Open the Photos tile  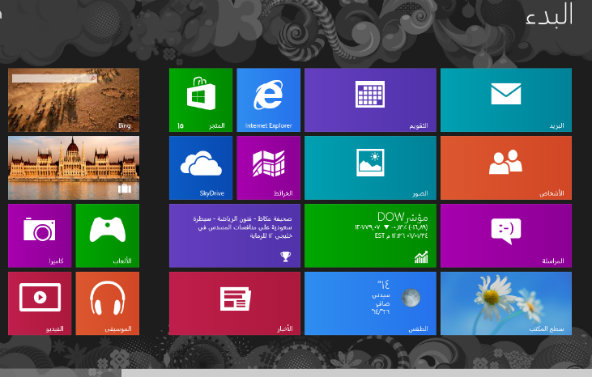pyautogui.click(x=370, y=168)
